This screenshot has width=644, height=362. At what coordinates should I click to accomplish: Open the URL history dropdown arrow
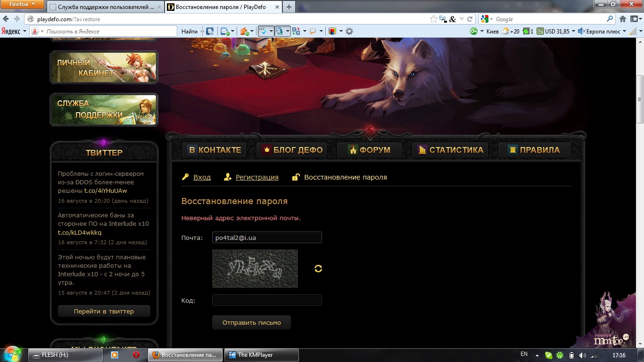tap(462, 19)
